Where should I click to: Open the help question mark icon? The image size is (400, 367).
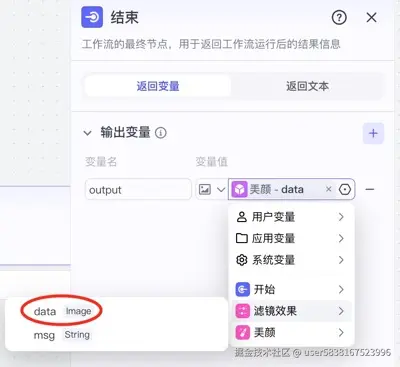[x=339, y=17]
